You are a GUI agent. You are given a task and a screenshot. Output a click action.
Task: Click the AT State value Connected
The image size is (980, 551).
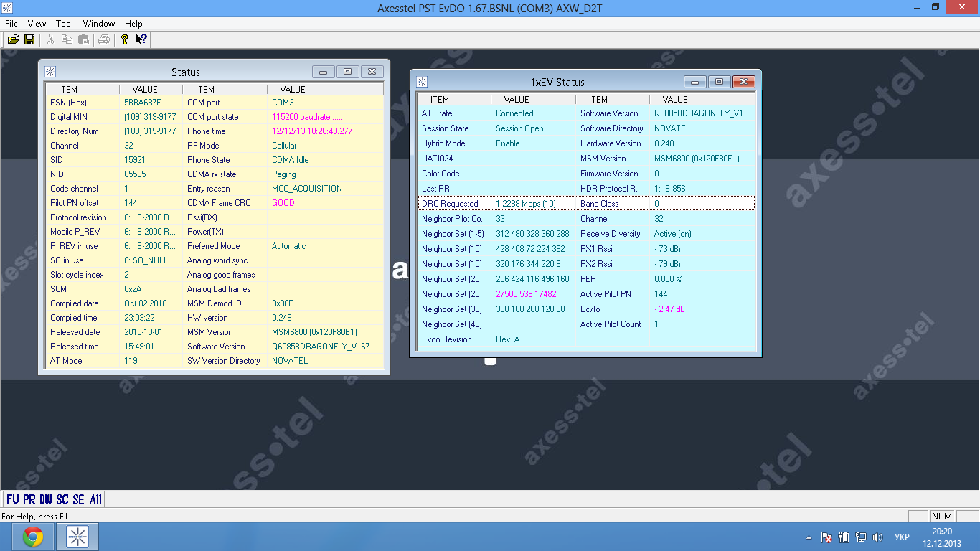(x=514, y=113)
